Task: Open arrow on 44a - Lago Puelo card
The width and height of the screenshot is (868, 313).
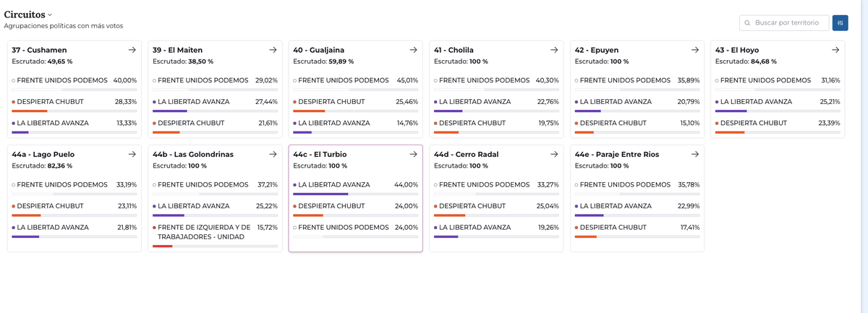Action: tap(132, 154)
